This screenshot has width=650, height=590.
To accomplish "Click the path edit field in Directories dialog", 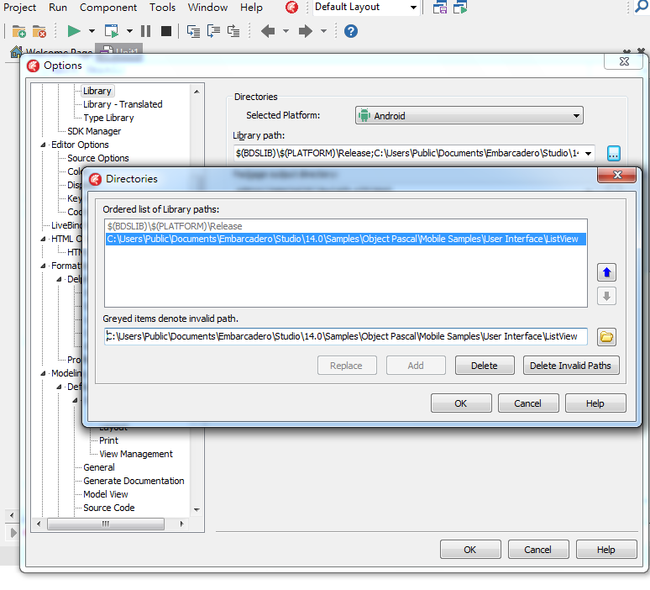I will pyautogui.click(x=346, y=336).
